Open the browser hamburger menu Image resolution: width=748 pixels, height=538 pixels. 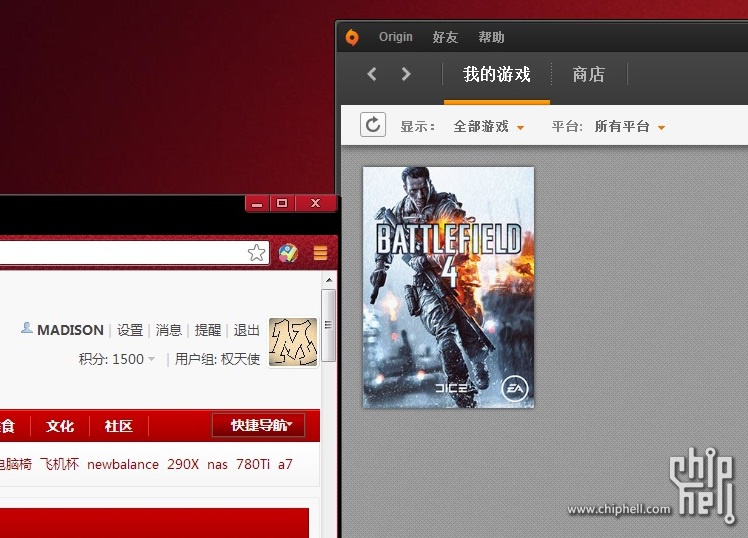pyautogui.click(x=321, y=253)
